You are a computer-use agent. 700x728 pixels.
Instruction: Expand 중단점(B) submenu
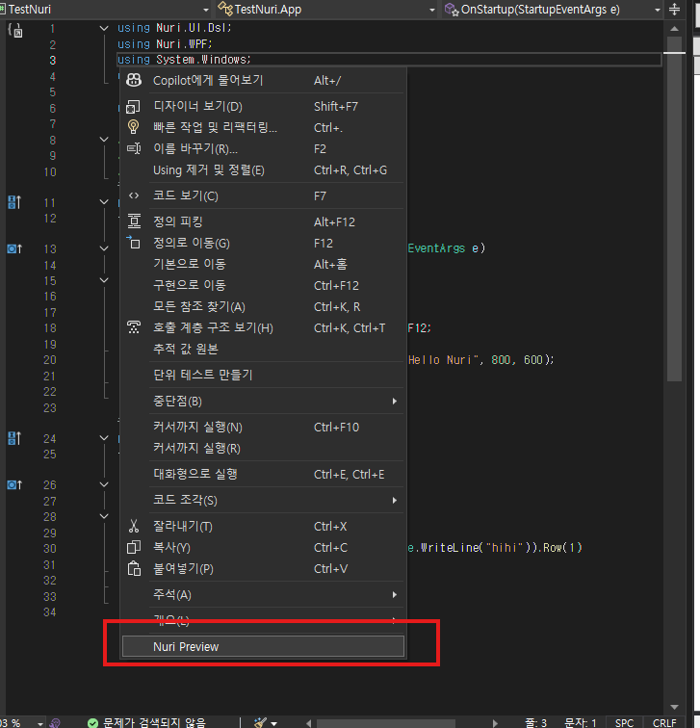pos(263,402)
